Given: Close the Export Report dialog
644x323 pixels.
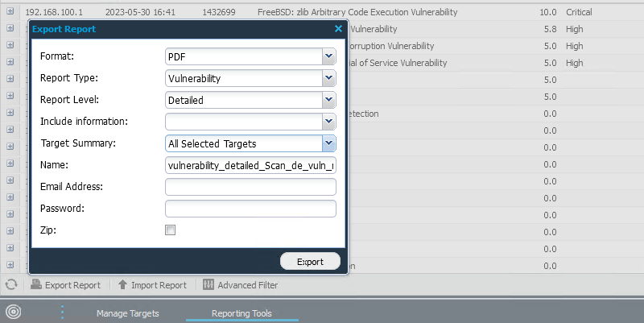Looking at the screenshot, I should pos(338,29).
